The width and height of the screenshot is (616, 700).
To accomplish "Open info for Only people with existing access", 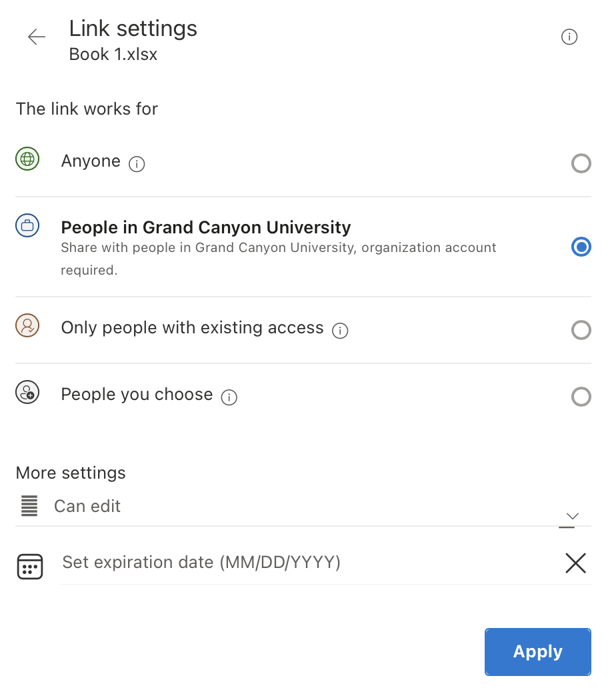I will coord(340,331).
